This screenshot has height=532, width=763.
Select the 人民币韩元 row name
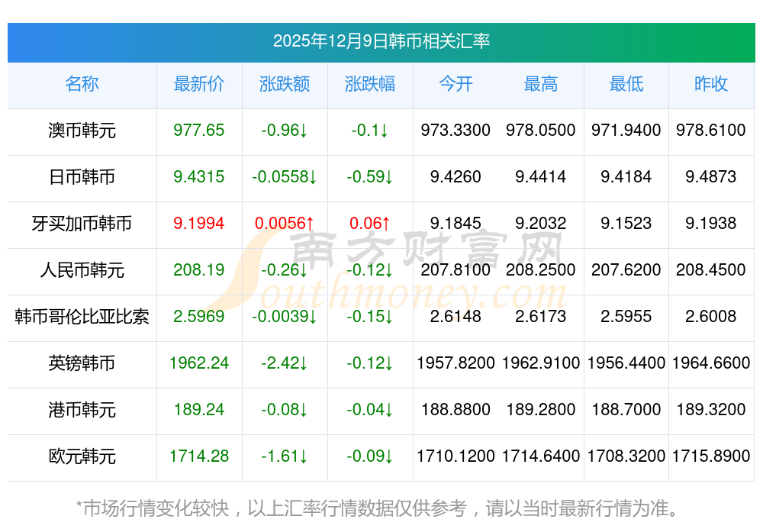click(x=82, y=269)
